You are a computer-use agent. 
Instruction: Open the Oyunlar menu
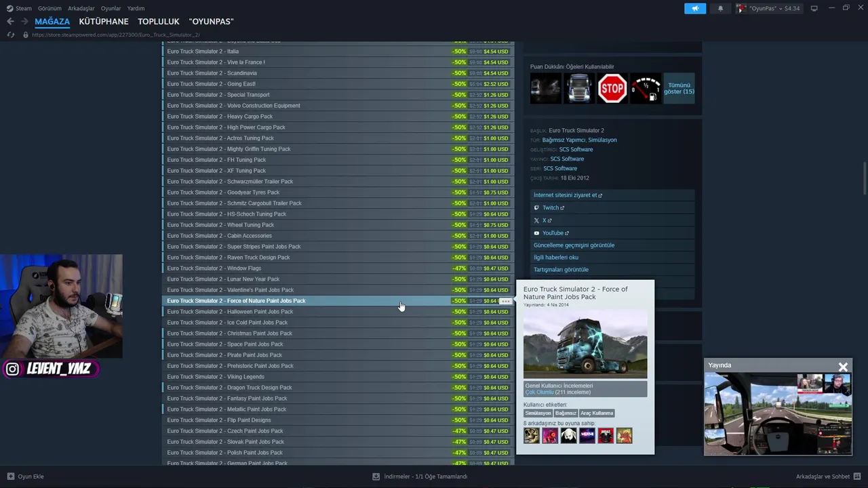point(111,8)
